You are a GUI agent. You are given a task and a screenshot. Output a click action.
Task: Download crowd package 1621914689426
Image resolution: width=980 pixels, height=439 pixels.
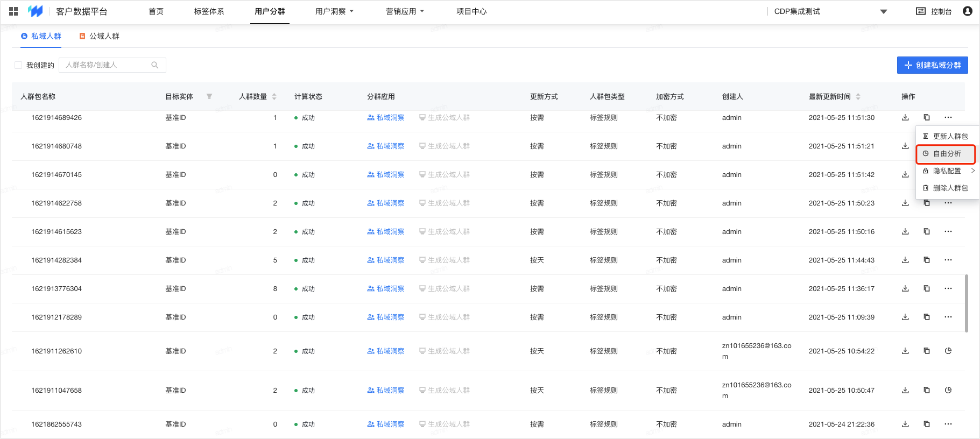905,117
